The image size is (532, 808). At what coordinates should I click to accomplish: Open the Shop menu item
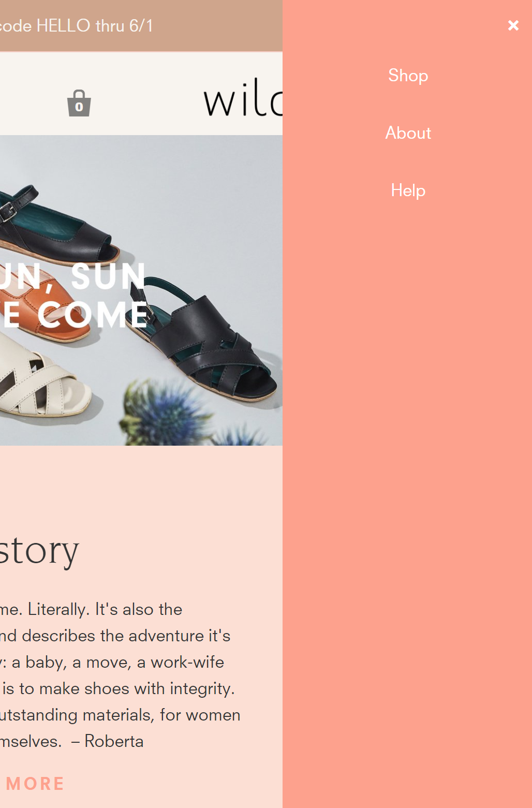[x=408, y=76]
